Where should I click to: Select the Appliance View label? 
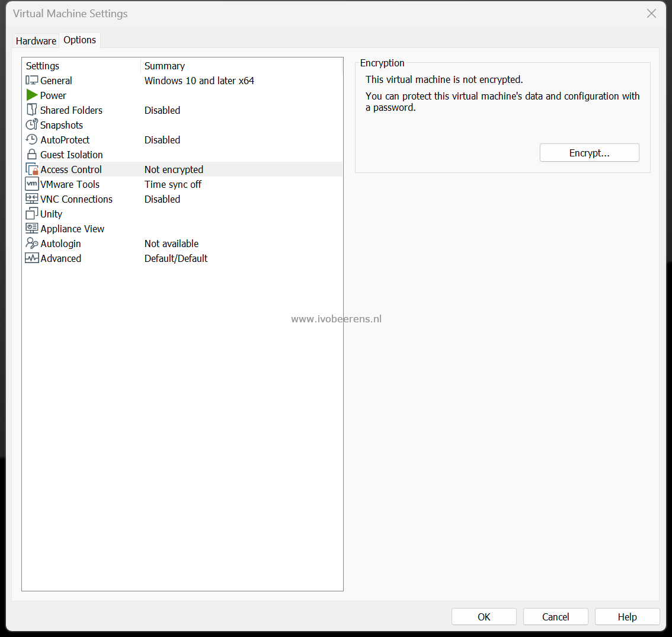click(72, 229)
